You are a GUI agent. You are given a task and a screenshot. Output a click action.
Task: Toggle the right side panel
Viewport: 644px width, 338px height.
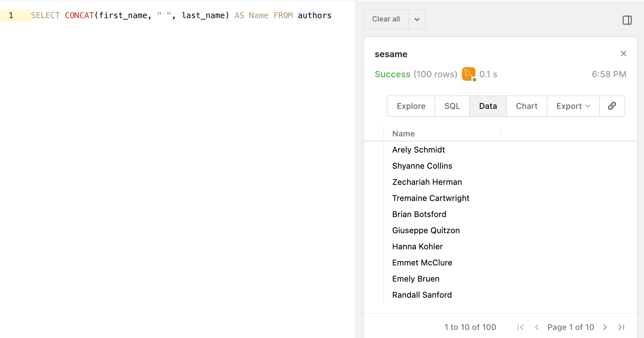coord(627,20)
